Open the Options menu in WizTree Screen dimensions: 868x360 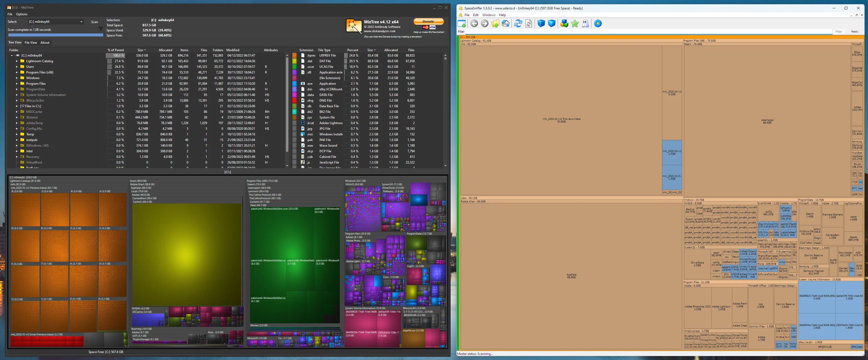click(21, 14)
